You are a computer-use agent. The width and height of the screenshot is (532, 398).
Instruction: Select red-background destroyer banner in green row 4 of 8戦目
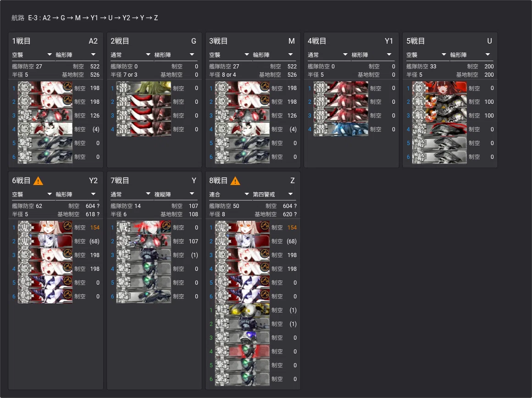[242, 352]
